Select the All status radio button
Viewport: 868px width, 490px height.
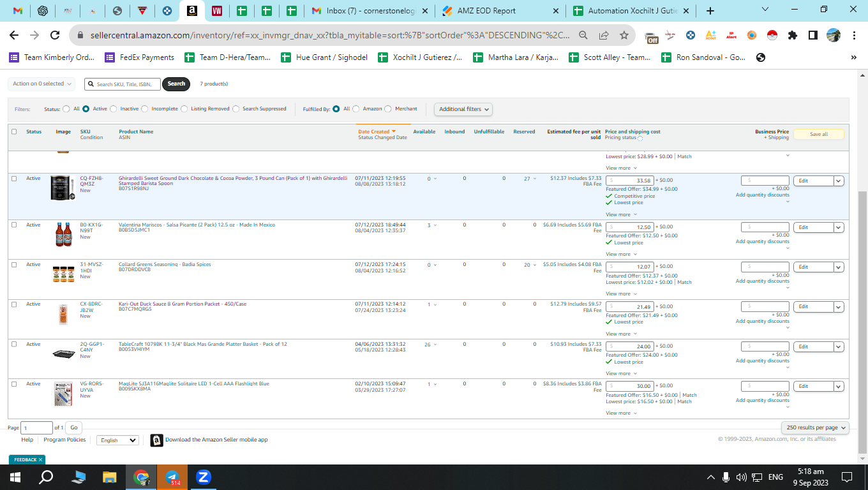click(66, 109)
